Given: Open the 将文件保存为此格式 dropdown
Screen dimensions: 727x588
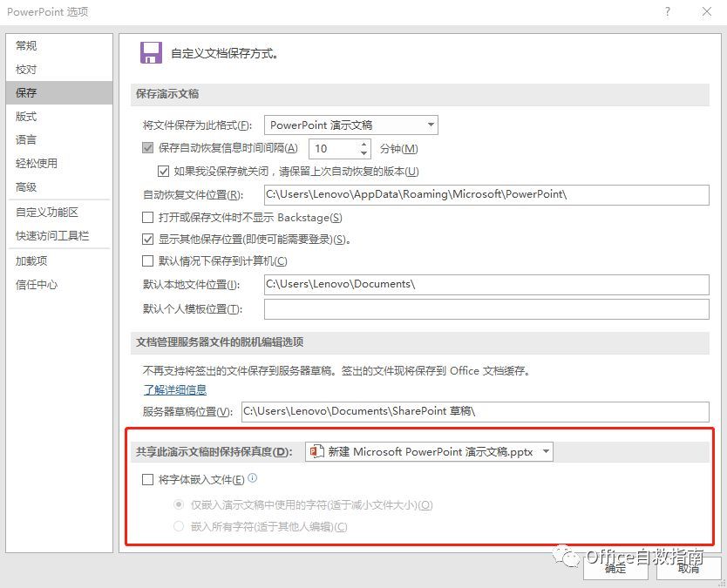Looking at the screenshot, I should tap(351, 125).
